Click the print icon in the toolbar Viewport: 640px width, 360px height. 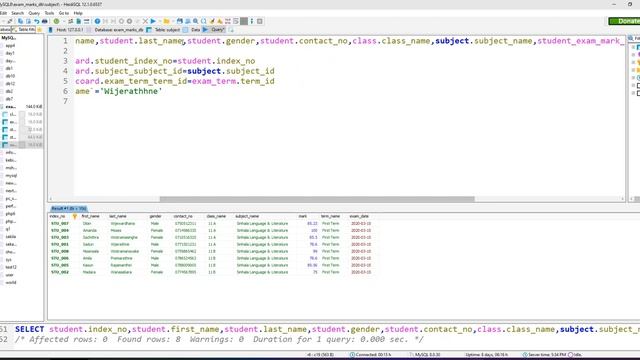click(44, 21)
